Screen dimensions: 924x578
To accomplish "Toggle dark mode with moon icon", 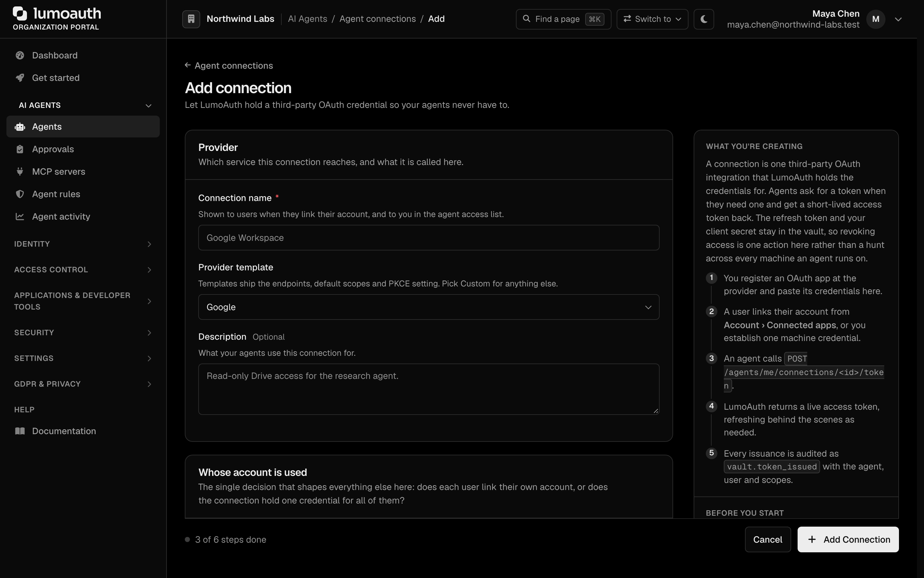I will [x=704, y=19].
